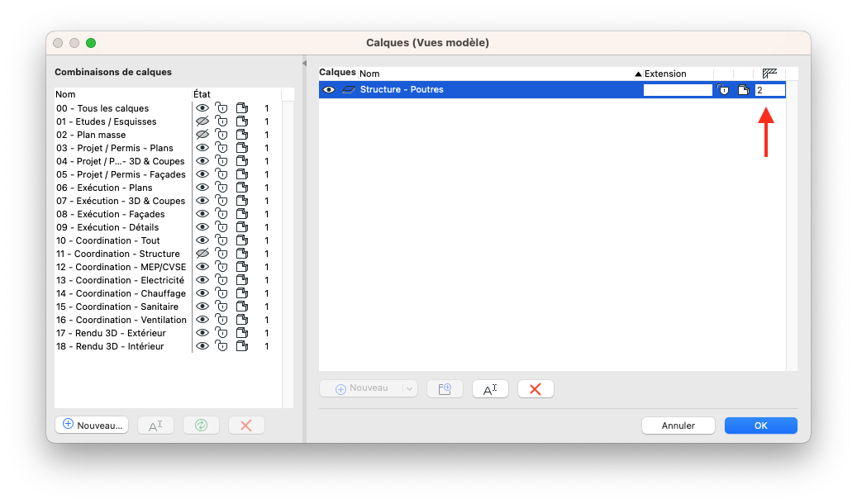857x504 pixels.
Task: Sort layers by Extension column header
Action: tap(665, 74)
